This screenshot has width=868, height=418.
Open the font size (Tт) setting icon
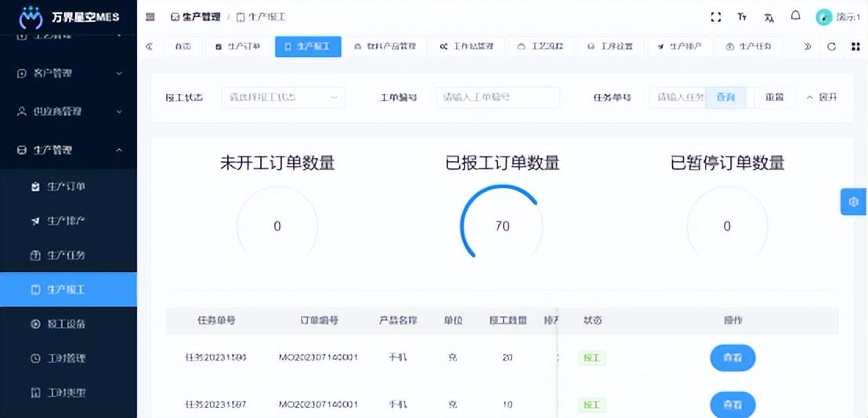click(742, 17)
